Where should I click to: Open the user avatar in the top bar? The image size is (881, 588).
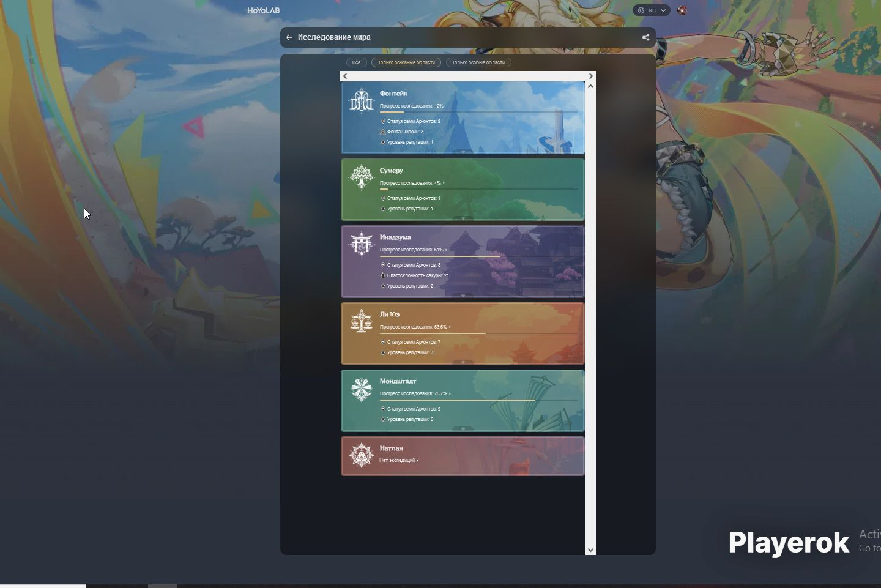click(682, 10)
